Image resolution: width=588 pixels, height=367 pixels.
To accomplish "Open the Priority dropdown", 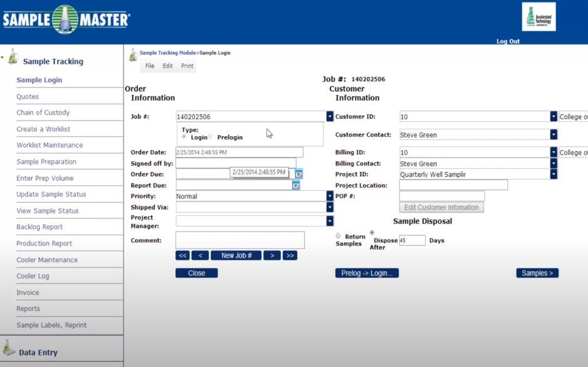I will click(x=330, y=196).
